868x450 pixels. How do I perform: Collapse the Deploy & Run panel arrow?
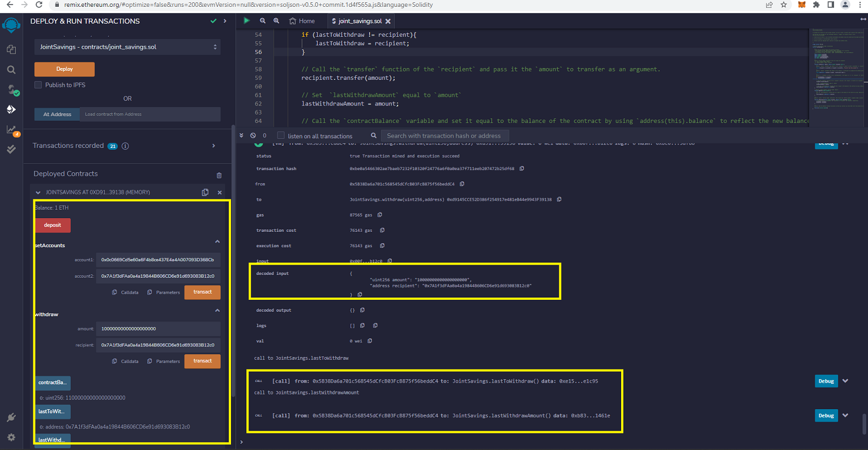pyautogui.click(x=225, y=21)
